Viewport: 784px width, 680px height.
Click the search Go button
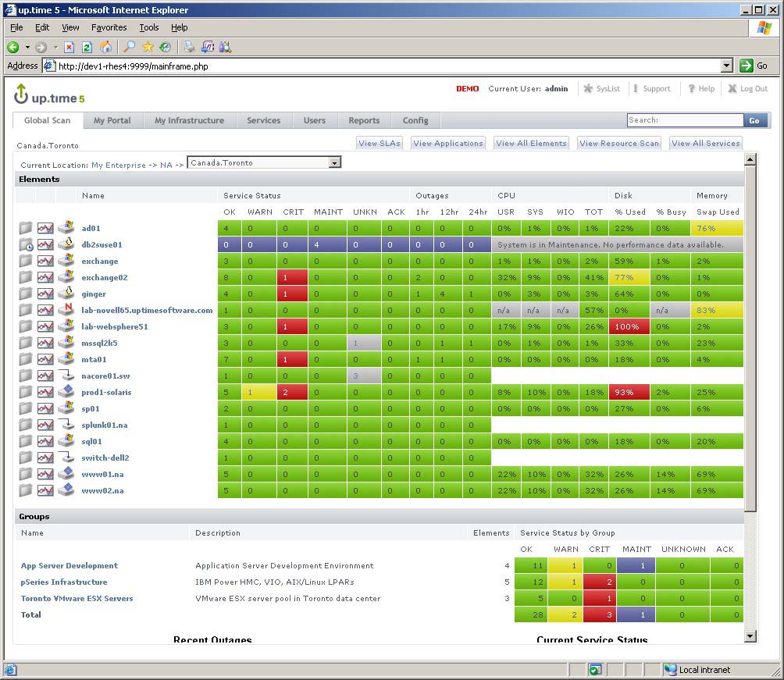(x=754, y=120)
